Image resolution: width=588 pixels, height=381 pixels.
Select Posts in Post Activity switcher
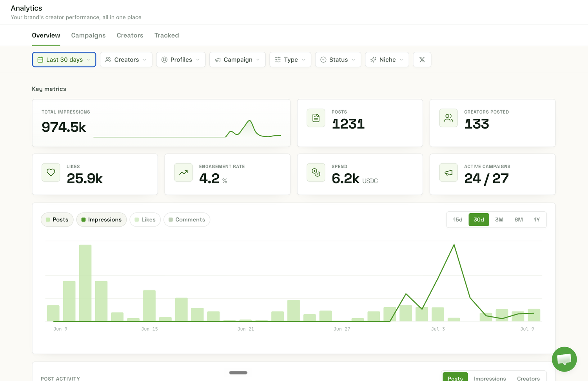tap(455, 377)
